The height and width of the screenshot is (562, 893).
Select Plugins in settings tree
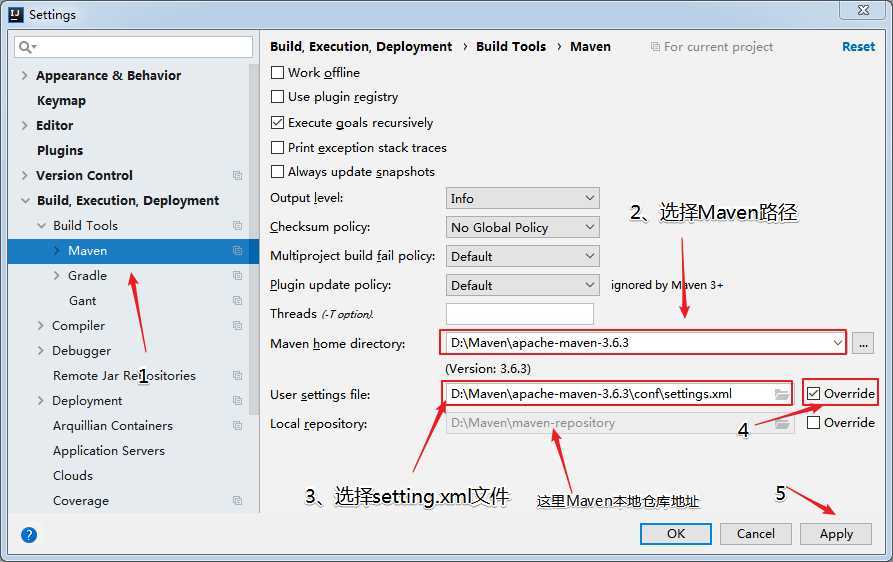(60, 151)
